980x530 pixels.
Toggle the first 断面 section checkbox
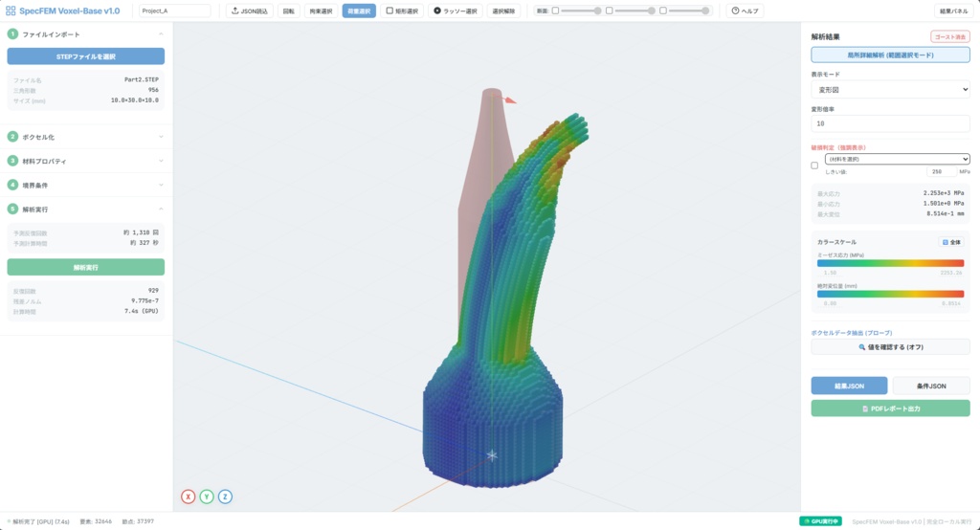pos(555,11)
